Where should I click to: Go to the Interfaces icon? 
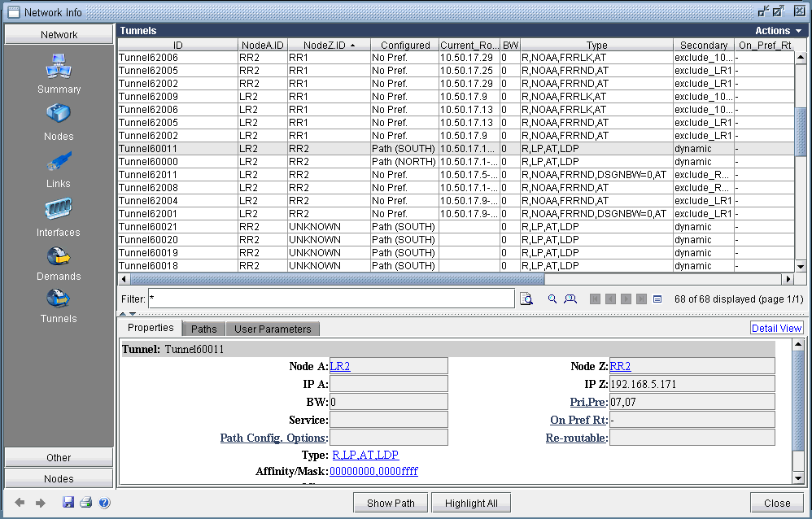pos(59,209)
